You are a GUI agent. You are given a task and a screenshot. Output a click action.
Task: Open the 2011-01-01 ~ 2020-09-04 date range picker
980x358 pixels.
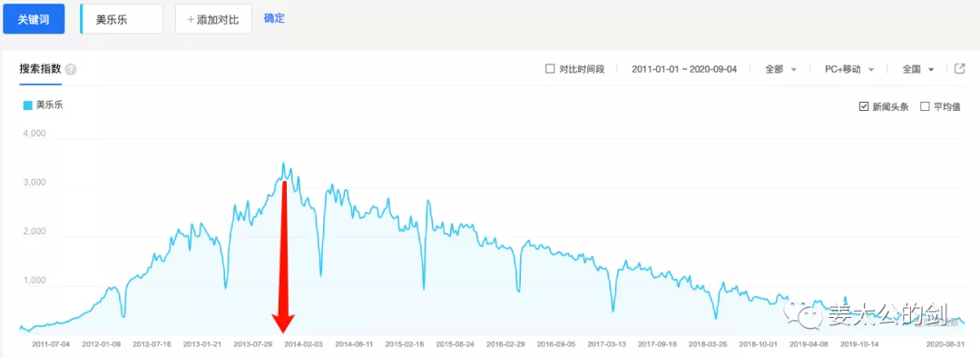coord(684,69)
